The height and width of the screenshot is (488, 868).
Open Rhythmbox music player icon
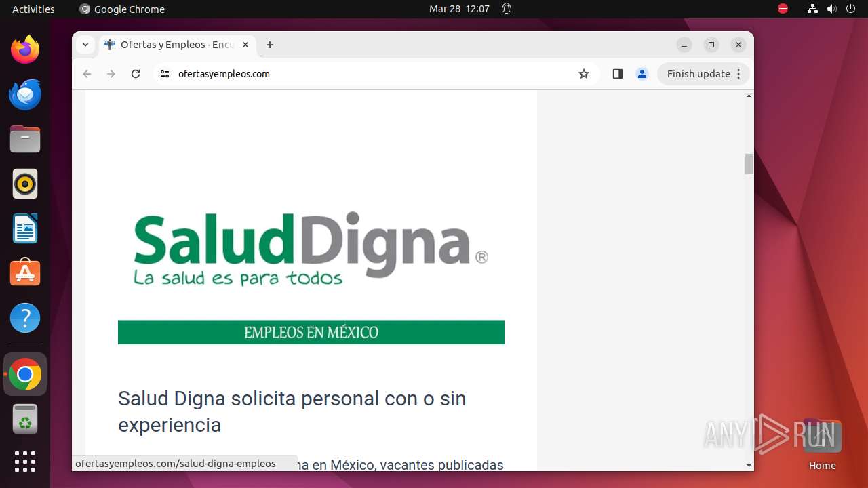click(25, 184)
